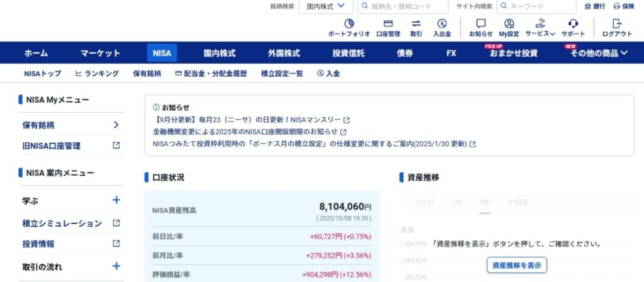Open 保有銘柄 in the sub-navigation bar
Image resolution: width=644 pixels, height=282 pixels.
(x=147, y=74)
